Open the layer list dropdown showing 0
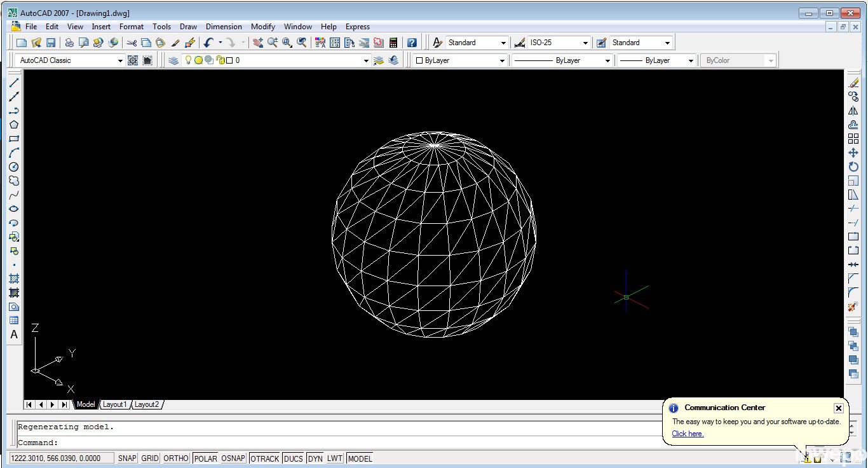The width and height of the screenshot is (868, 468). pyautogui.click(x=365, y=60)
